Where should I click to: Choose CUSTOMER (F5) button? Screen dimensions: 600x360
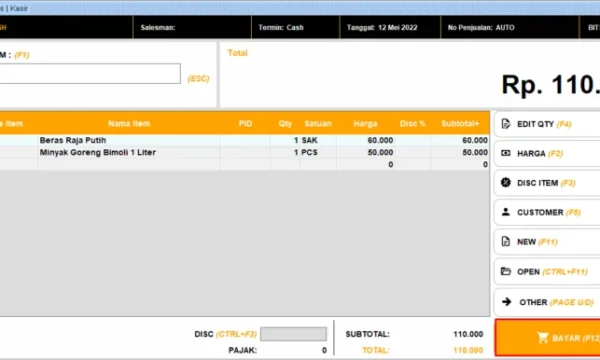tap(547, 212)
